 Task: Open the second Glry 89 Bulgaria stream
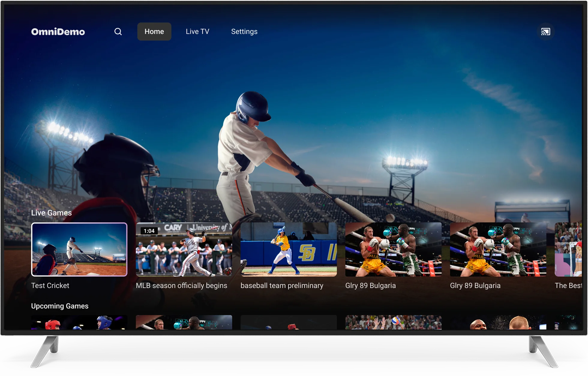(497, 249)
